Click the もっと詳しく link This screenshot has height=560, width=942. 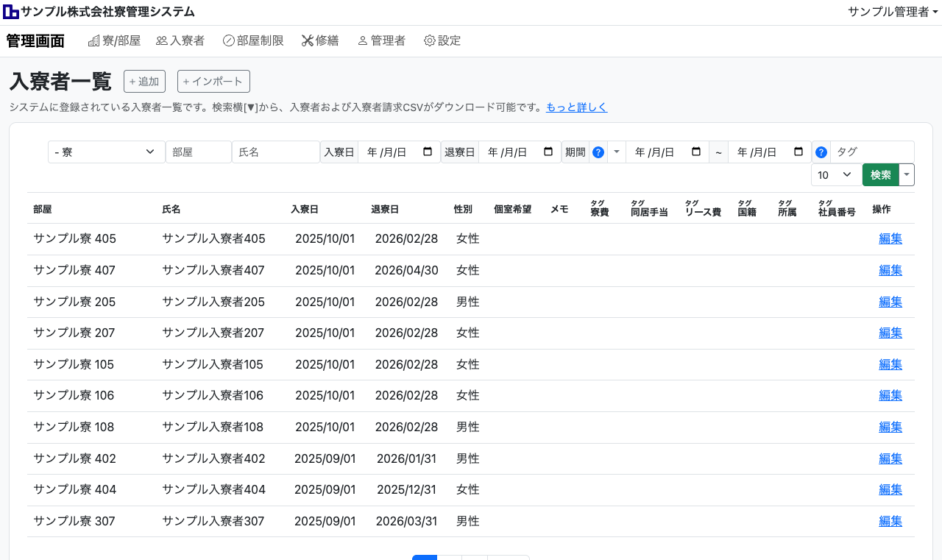576,107
